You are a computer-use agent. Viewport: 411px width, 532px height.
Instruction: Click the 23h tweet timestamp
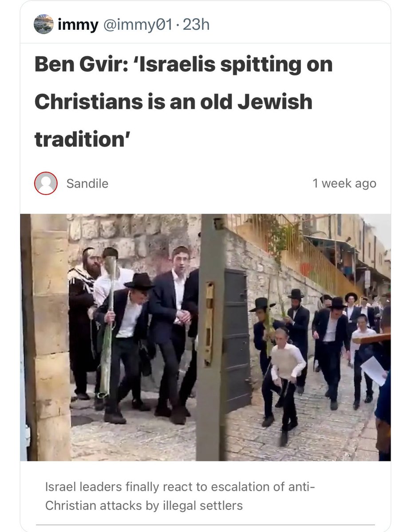pos(196,25)
